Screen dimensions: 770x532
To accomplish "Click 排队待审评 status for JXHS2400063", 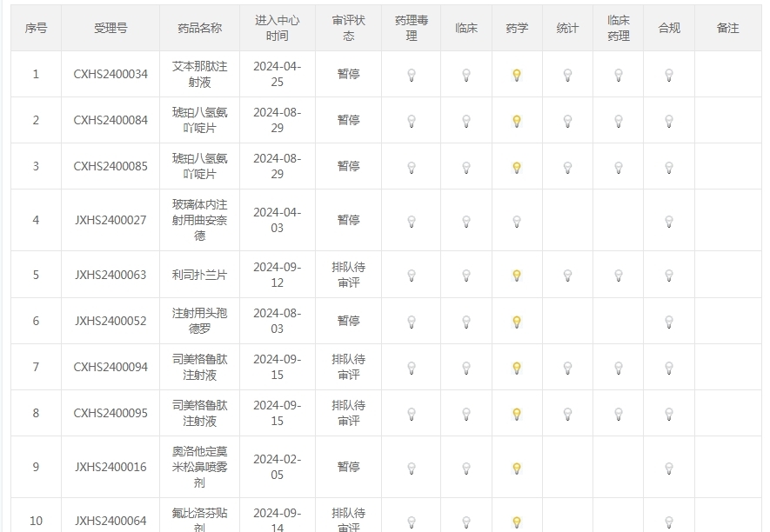I will 348,275.
